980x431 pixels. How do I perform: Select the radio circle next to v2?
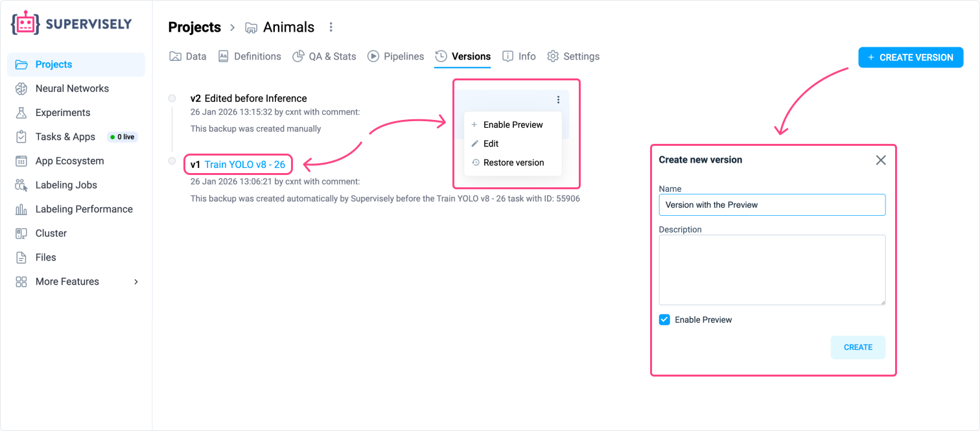[172, 98]
